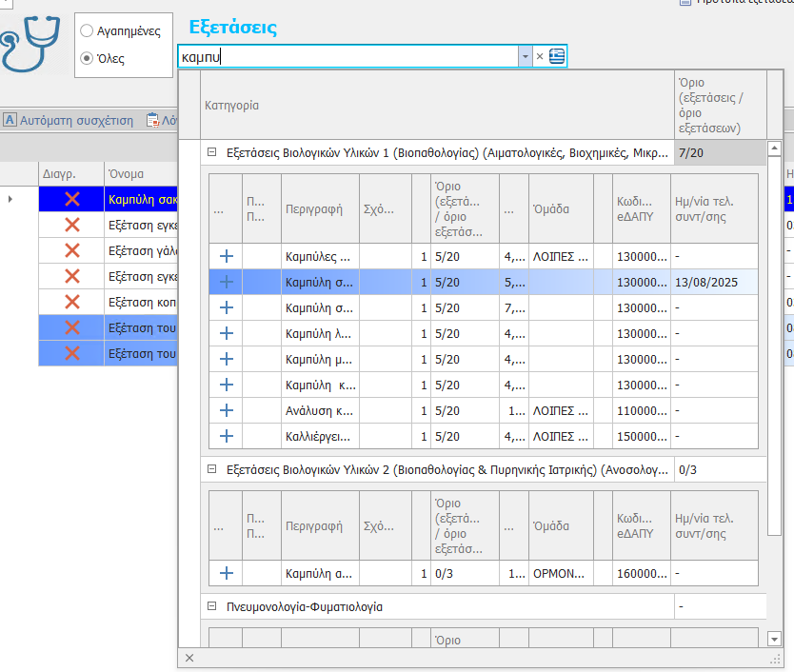This screenshot has height=672, width=794.
Task: Open the exam search dropdown arrow
Action: pos(526,56)
